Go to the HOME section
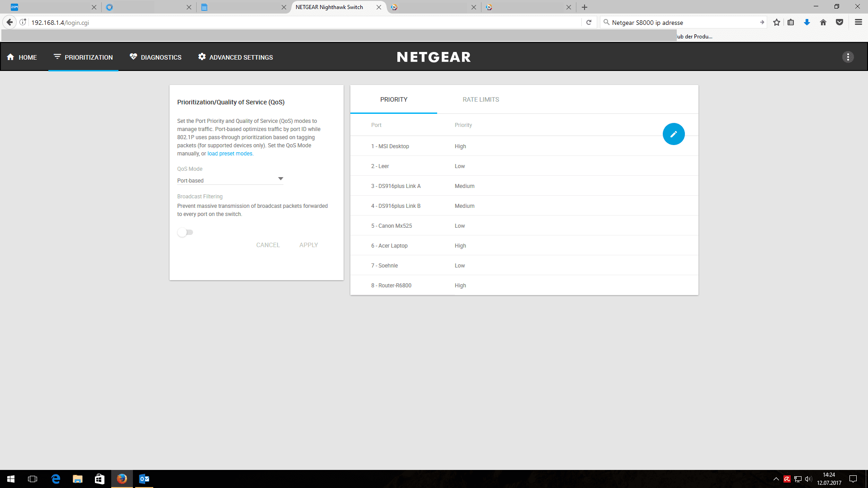Viewport: 868px width, 488px height. point(22,57)
